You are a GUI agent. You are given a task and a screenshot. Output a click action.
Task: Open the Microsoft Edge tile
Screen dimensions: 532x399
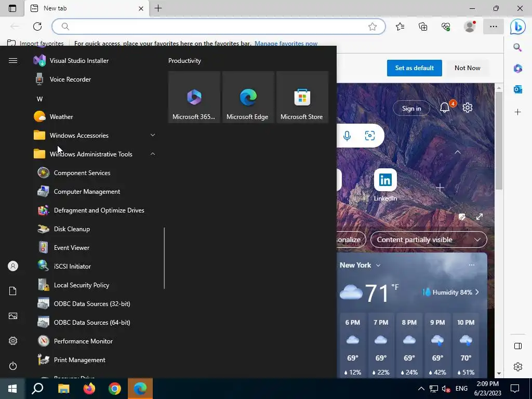pos(248,97)
